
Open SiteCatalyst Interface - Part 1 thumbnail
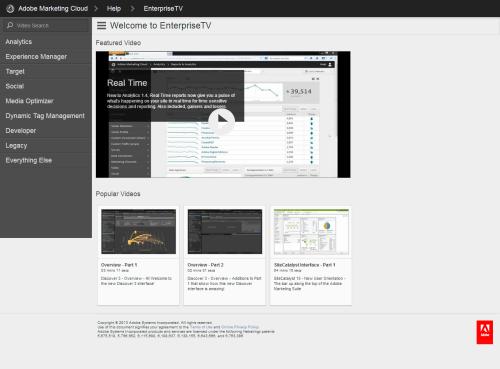click(x=311, y=232)
